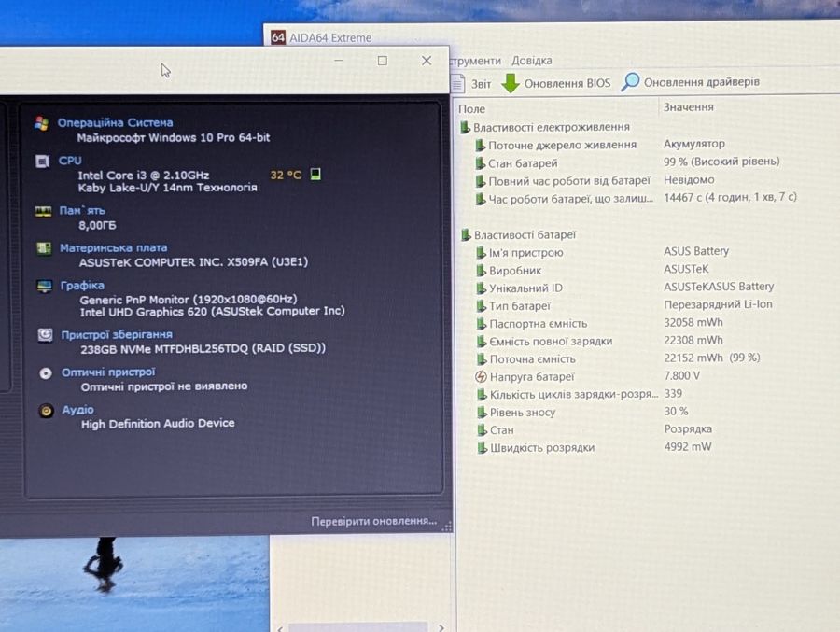
Task: Click the icon beside Паспортна ємність row
Action: pyautogui.click(x=482, y=324)
